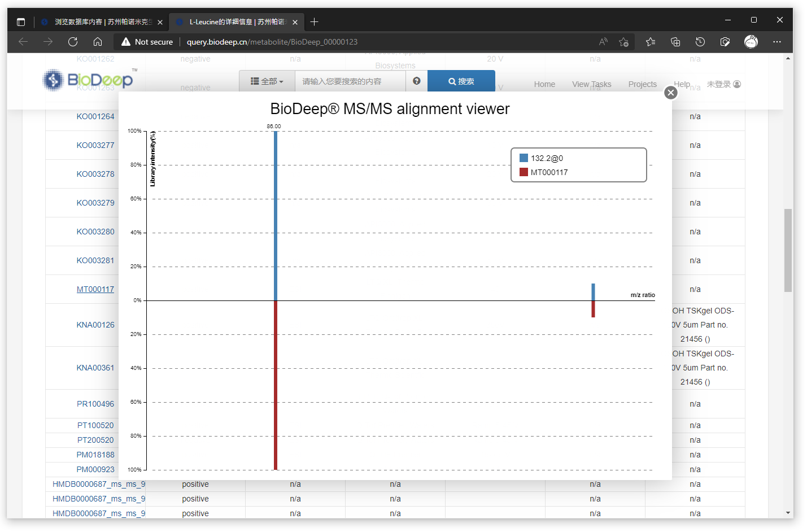Click the BioDeep logo
This screenshot has height=532, width=807.
pos(89,80)
